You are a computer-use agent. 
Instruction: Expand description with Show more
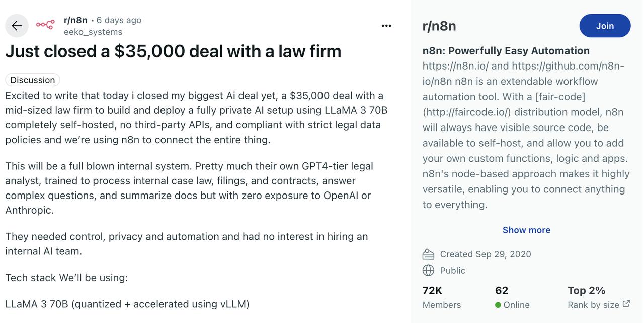point(526,230)
